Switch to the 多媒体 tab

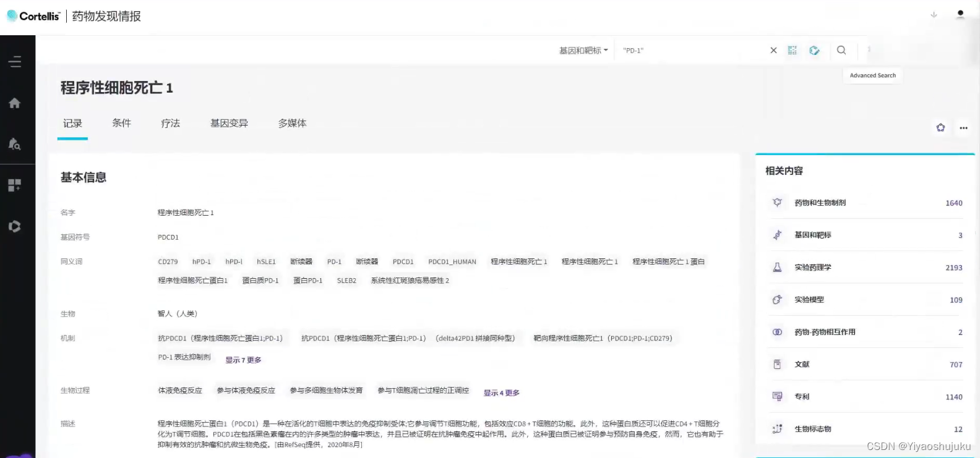[x=292, y=124]
